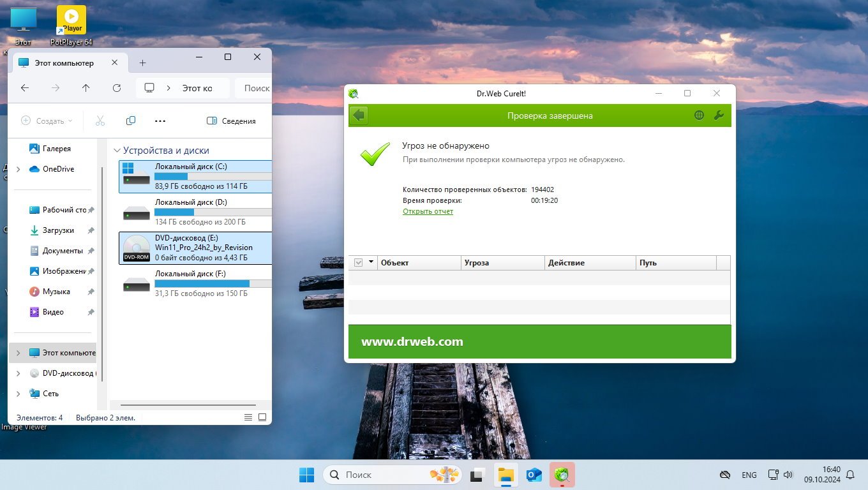Open Dr.Web settings wrench icon
The width and height of the screenshot is (868, 490).
(719, 115)
